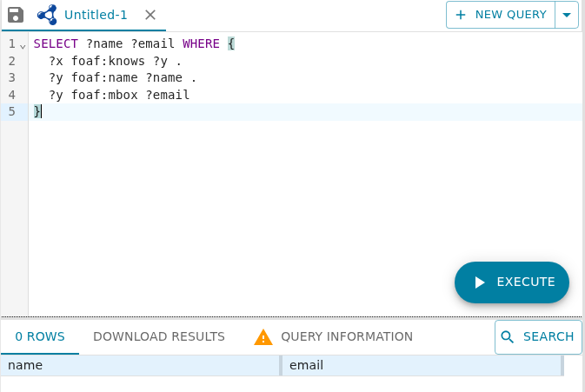This screenshot has width=585, height=392.
Task: Click the closing brace on line 5
Action: click(37, 111)
